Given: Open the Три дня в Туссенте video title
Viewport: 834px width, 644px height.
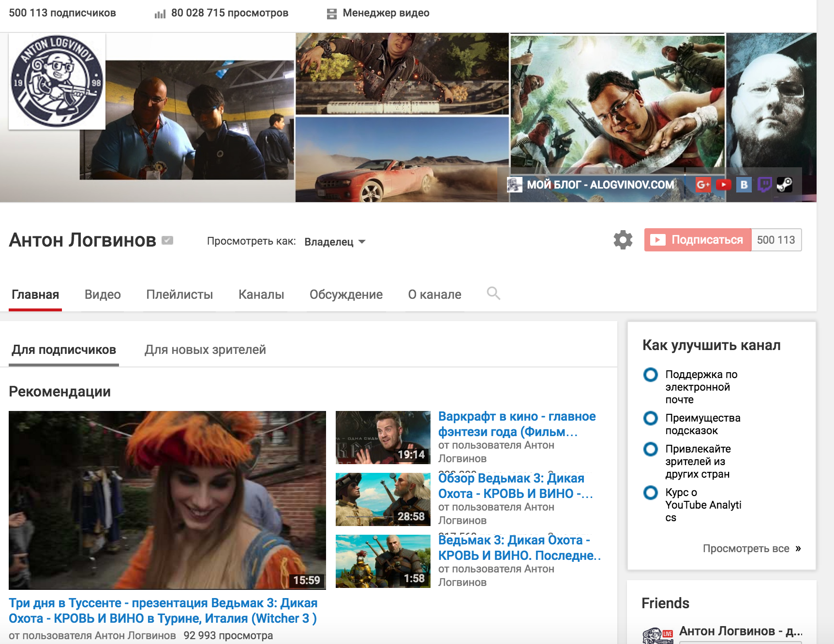Looking at the screenshot, I should click(x=163, y=611).
